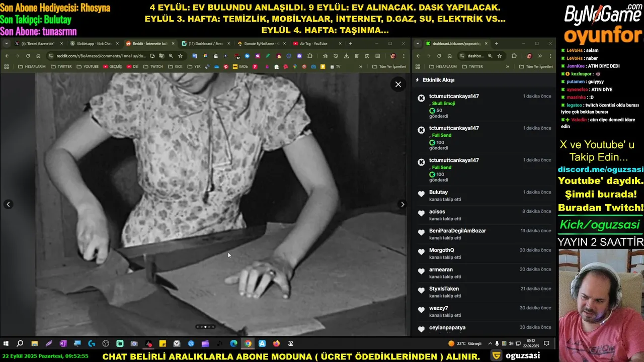Open Tüm Yer İşaretleri in main browser

pos(389,66)
